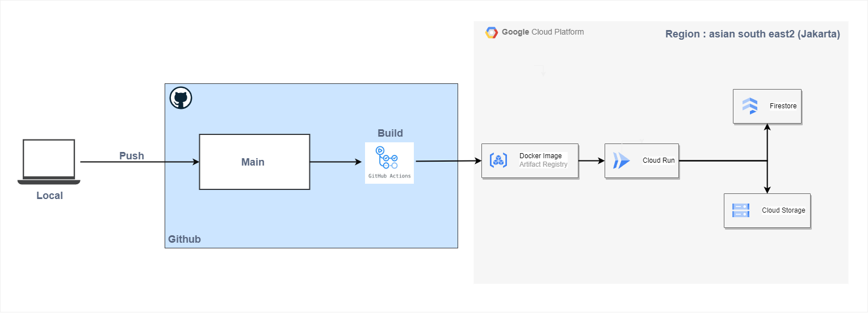
Task: Click the Google Cloud Platform logo
Action: [492, 32]
